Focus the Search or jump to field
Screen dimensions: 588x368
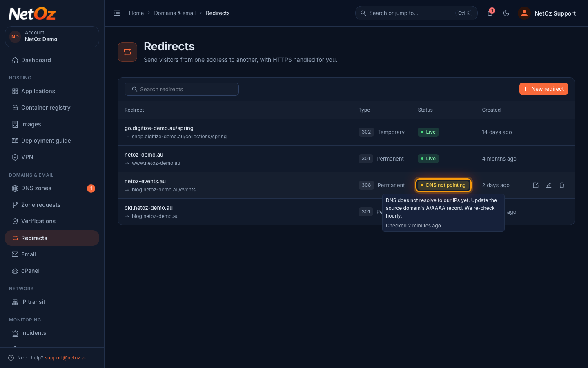click(x=416, y=13)
